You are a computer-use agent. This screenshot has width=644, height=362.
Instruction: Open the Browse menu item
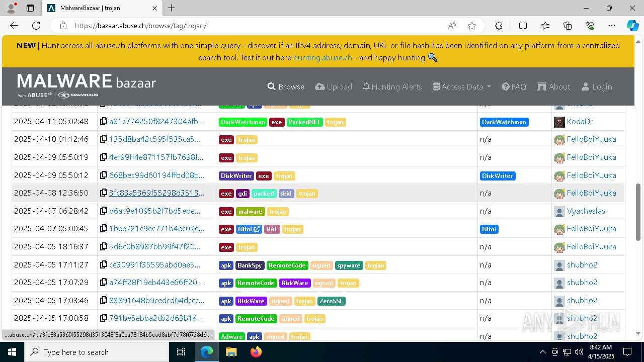pos(286,86)
